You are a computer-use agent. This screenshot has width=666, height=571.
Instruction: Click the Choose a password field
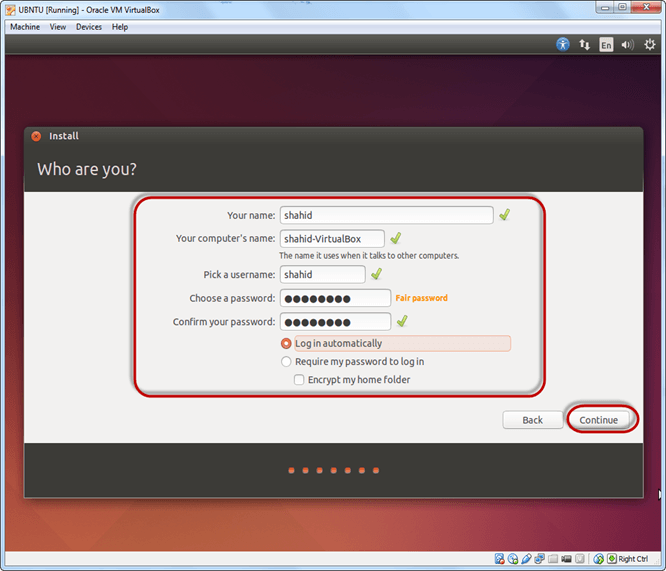click(x=336, y=298)
